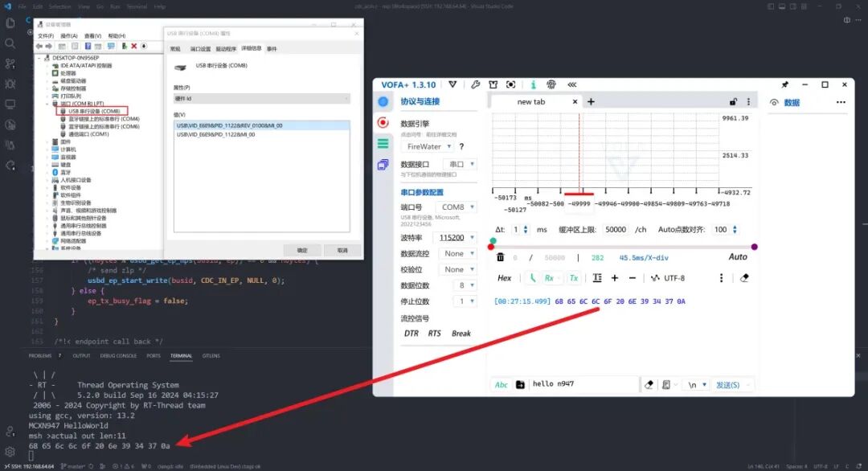Toggle Abc text send mode
The width and height of the screenshot is (868, 471).
click(501, 385)
